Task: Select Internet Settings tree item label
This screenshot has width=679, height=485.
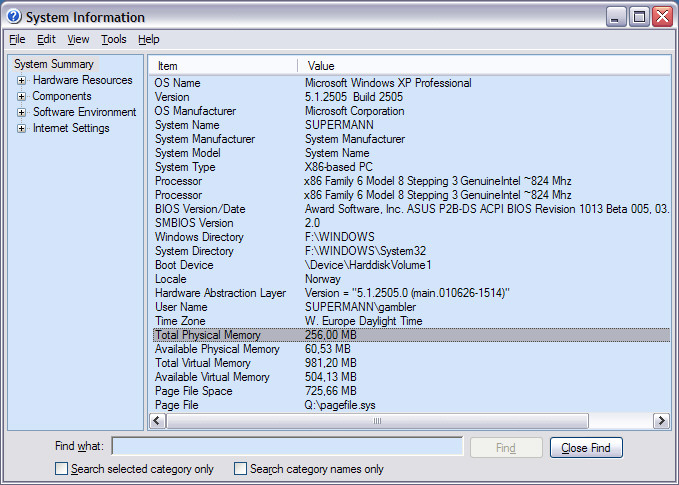Action: [71, 128]
